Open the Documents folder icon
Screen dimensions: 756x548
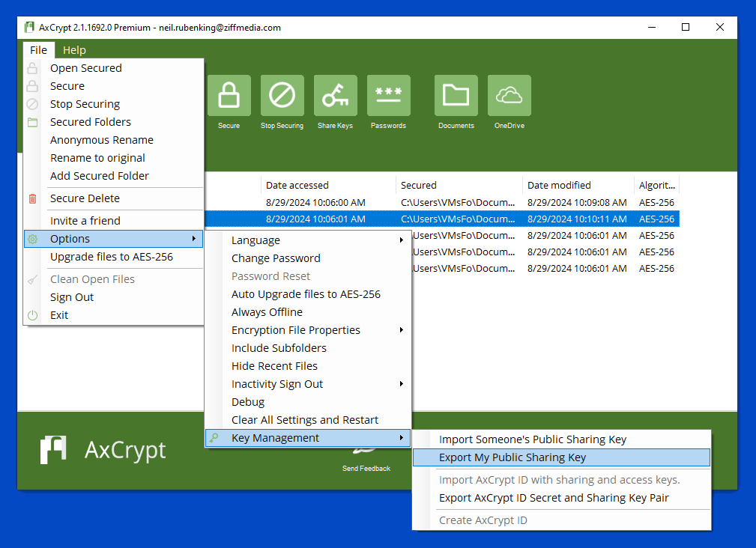click(456, 96)
